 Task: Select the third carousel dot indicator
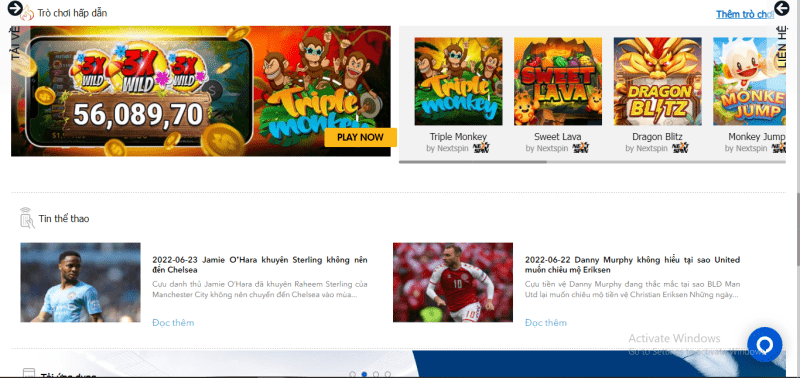(x=376, y=374)
